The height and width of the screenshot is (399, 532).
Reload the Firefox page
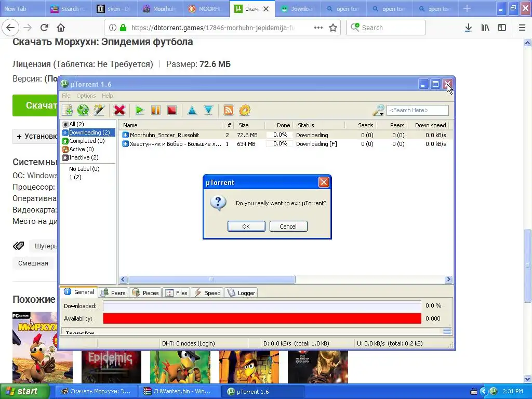click(44, 28)
